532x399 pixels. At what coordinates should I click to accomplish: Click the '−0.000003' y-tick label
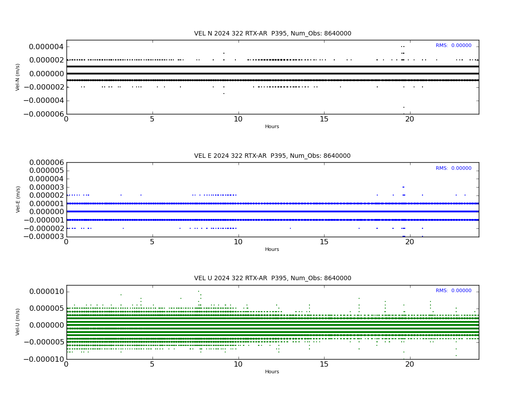(43, 236)
